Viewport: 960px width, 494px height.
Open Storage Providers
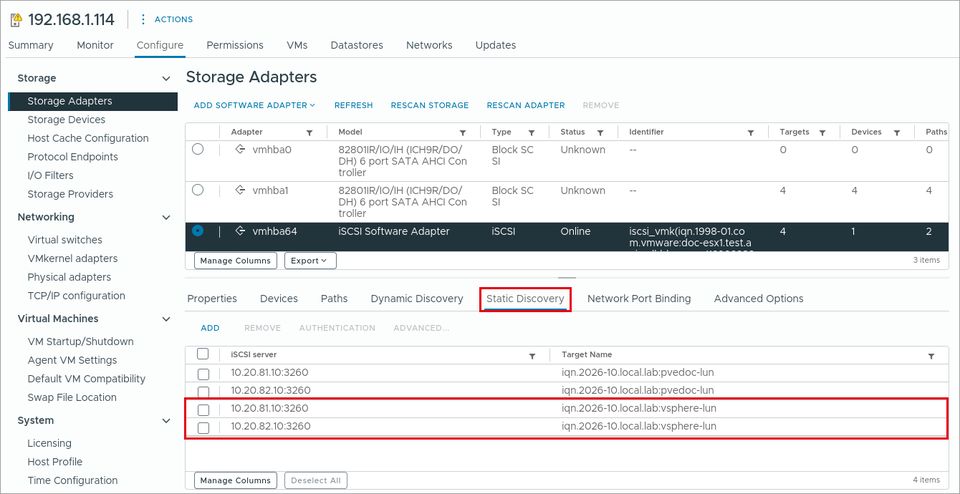click(70, 194)
